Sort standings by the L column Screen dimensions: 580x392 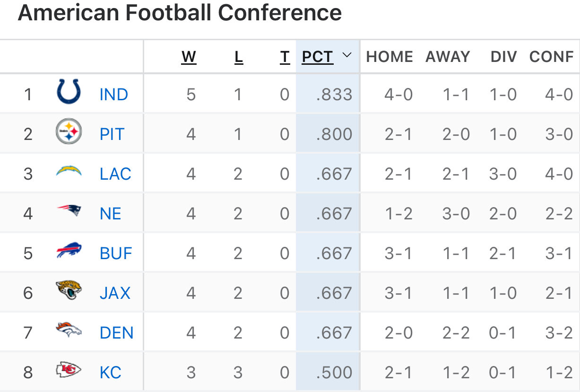[x=238, y=57]
